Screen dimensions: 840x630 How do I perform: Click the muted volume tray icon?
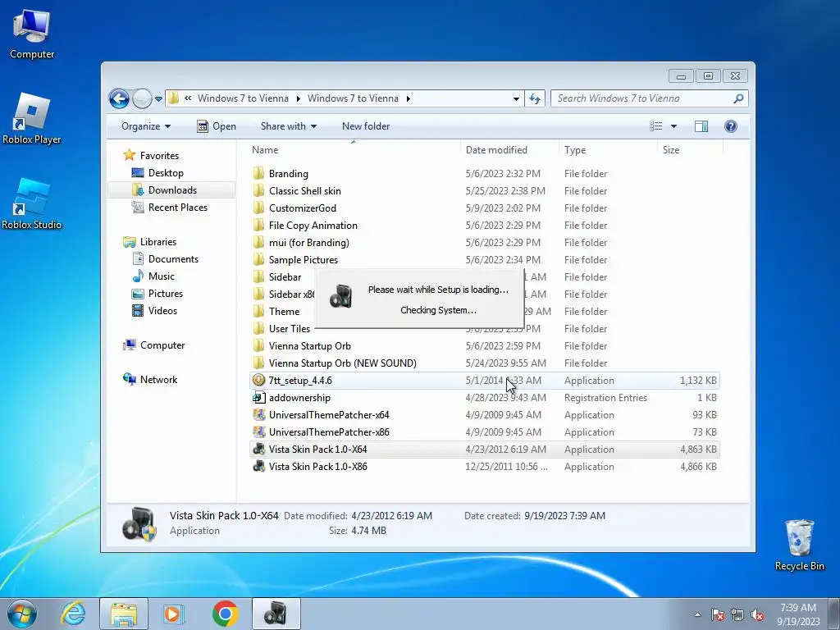(757, 614)
